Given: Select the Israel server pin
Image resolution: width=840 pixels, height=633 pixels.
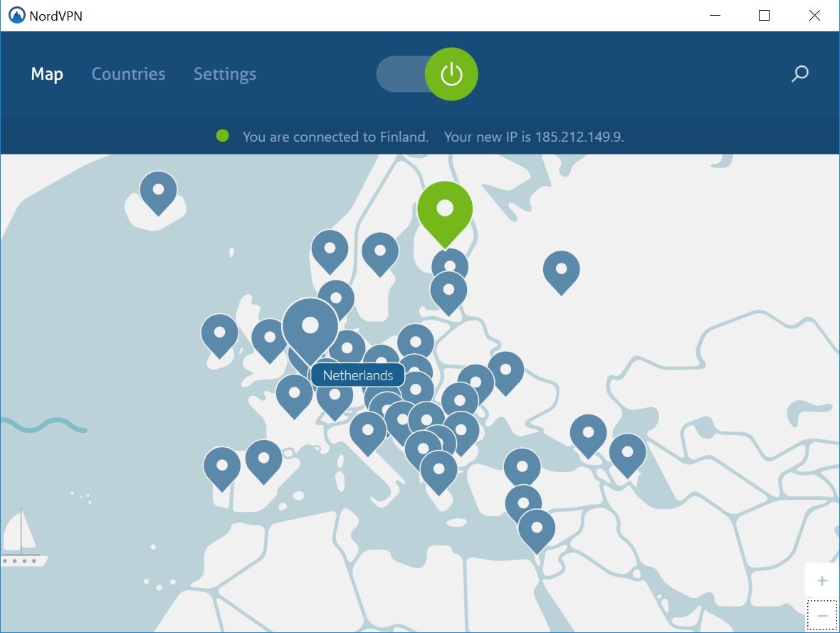Looking at the screenshot, I should pos(536,531).
